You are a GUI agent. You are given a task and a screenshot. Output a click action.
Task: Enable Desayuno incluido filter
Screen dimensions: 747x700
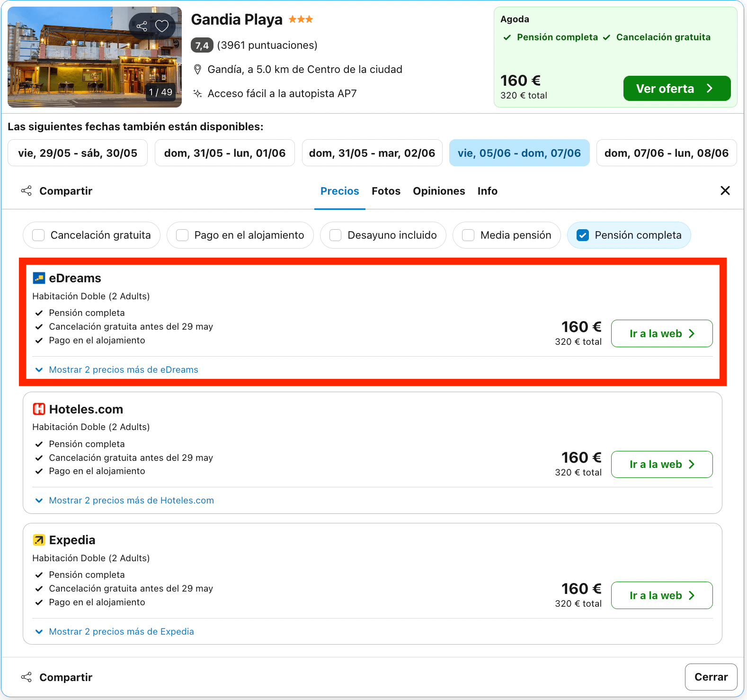point(383,235)
